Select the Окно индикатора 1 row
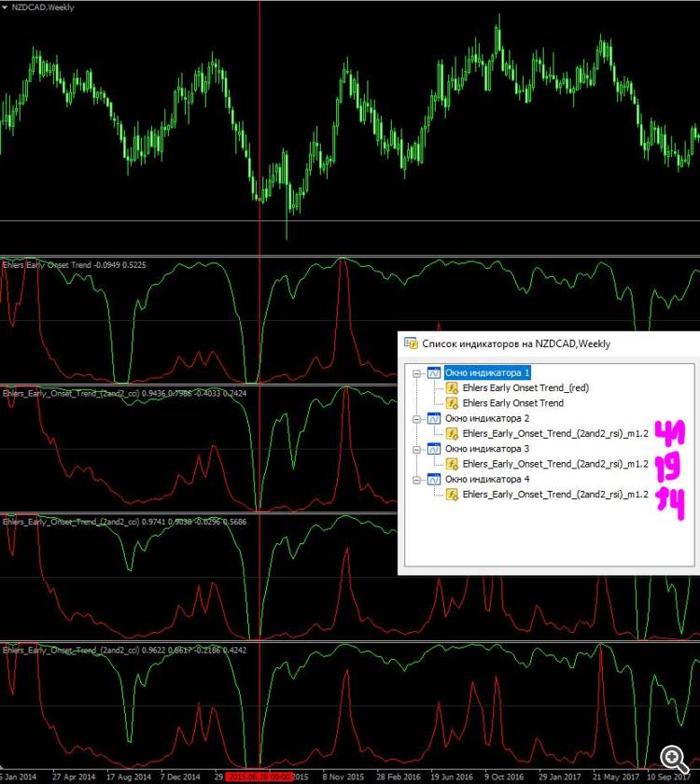The width and height of the screenshot is (700, 784). click(x=487, y=373)
